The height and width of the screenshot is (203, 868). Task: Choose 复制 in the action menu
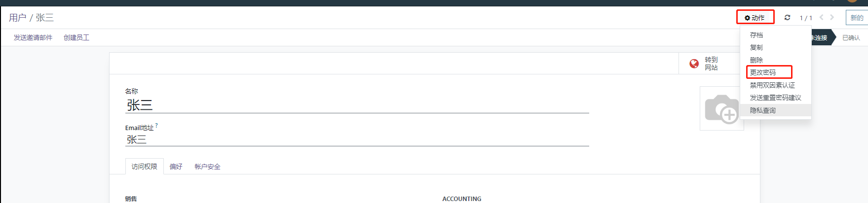click(x=756, y=47)
